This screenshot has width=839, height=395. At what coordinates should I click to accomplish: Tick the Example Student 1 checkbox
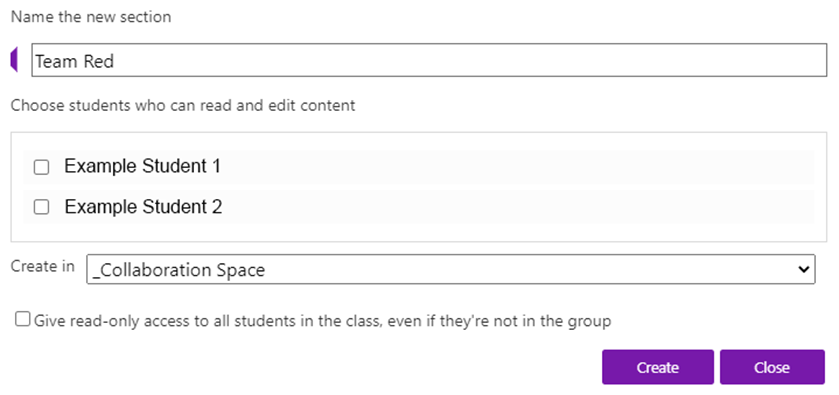pos(41,168)
